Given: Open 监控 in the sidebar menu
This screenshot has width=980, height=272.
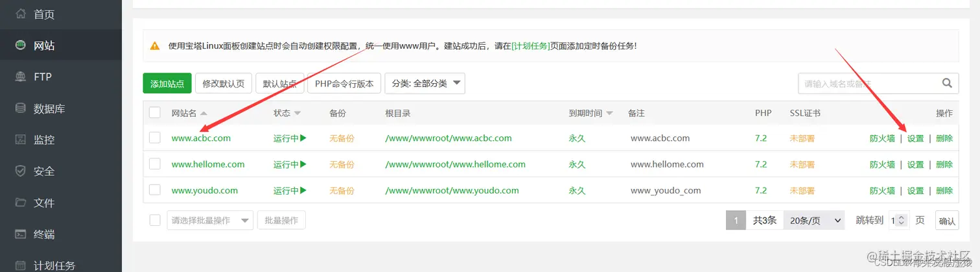Looking at the screenshot, I should (44, 140).
